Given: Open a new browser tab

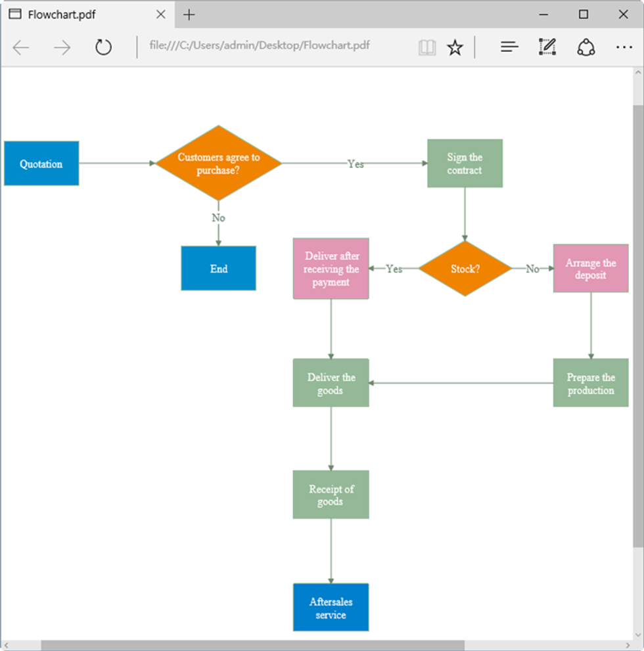Looking at the screenshot, I should (189, 14).
